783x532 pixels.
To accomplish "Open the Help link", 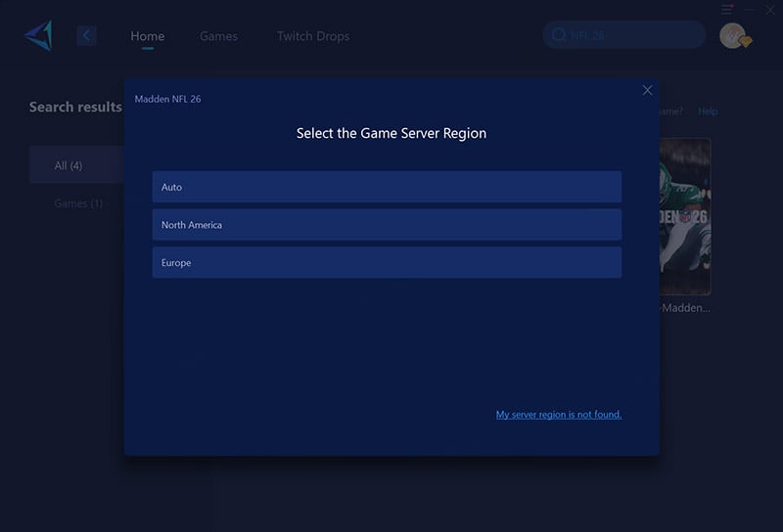I will point(708,111).
